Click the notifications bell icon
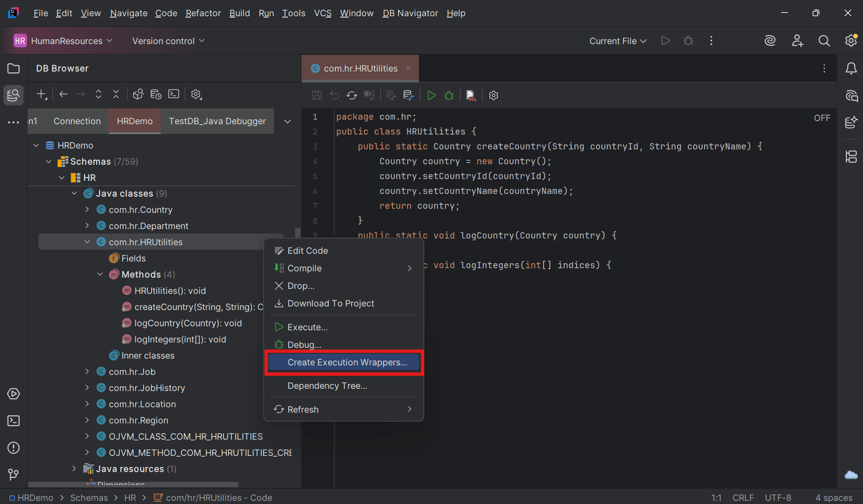The width and height of the screenshot is (863, 504). tap(851, 68)
